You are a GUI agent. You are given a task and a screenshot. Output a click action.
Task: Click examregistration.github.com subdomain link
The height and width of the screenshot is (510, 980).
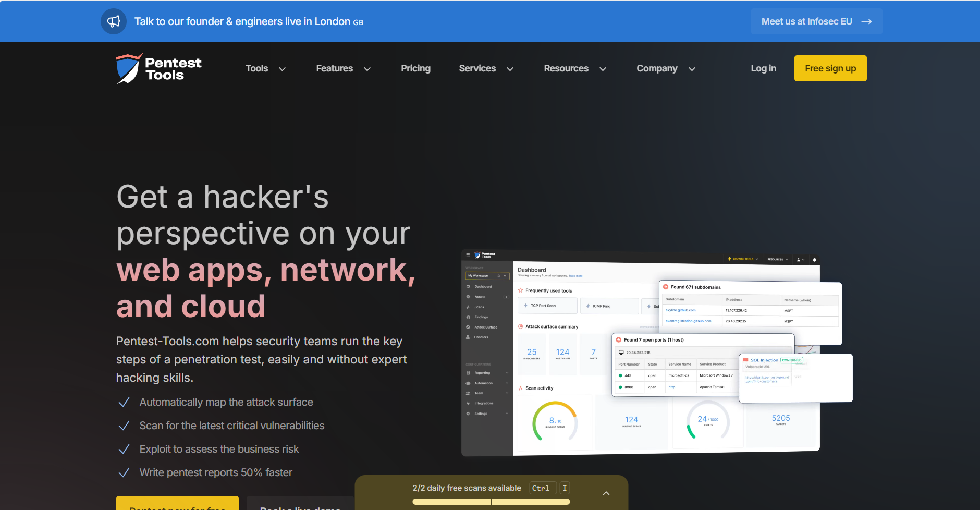(x=688, y=321)
